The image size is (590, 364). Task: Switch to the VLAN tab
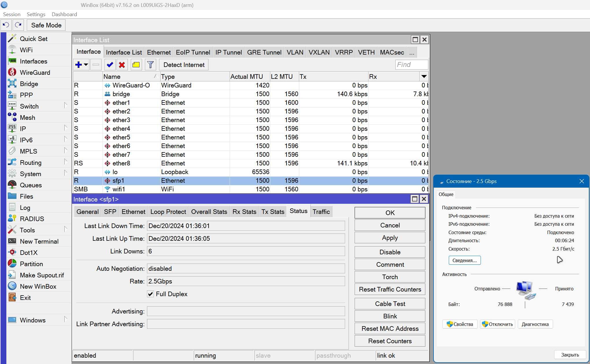coord(295,52)
